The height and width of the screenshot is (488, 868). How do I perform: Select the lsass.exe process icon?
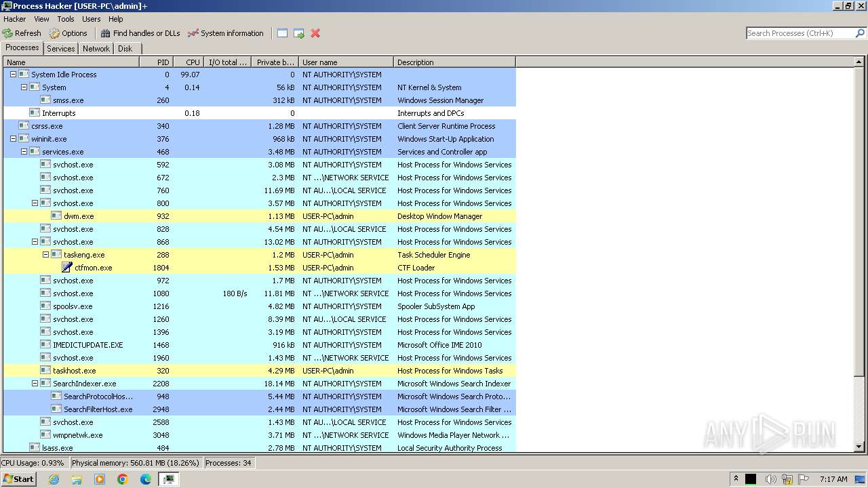click(35, 447)
